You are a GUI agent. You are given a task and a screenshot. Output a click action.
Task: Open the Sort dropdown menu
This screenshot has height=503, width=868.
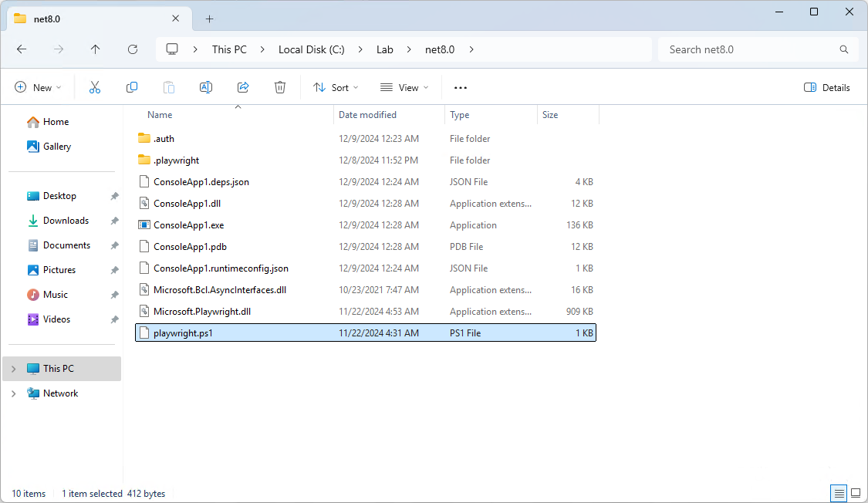coord(336,87)
